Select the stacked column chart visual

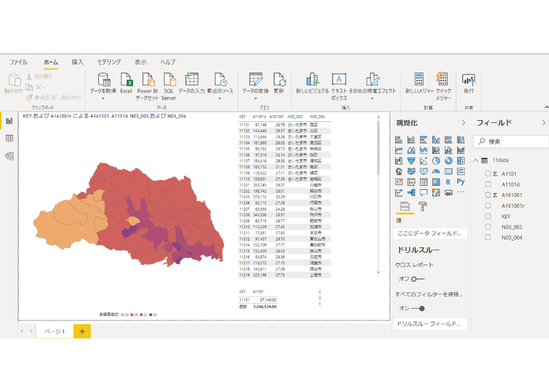pyautogui.click(x=411, y=140)
